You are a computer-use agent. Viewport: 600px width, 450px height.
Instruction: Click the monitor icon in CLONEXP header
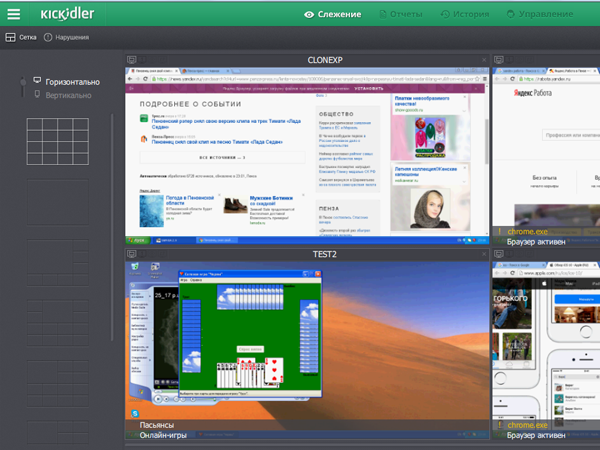pyautogui.click(x=132, y=60)
